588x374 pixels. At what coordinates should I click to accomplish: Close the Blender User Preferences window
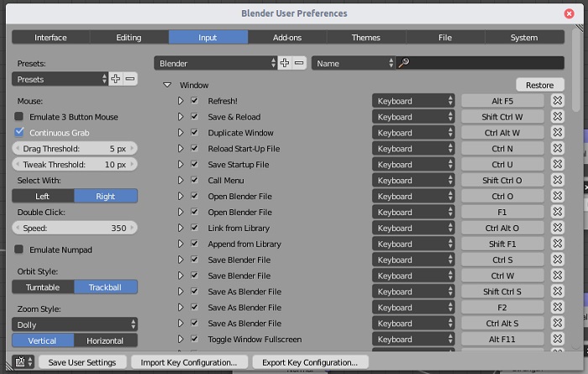point(569,13)
